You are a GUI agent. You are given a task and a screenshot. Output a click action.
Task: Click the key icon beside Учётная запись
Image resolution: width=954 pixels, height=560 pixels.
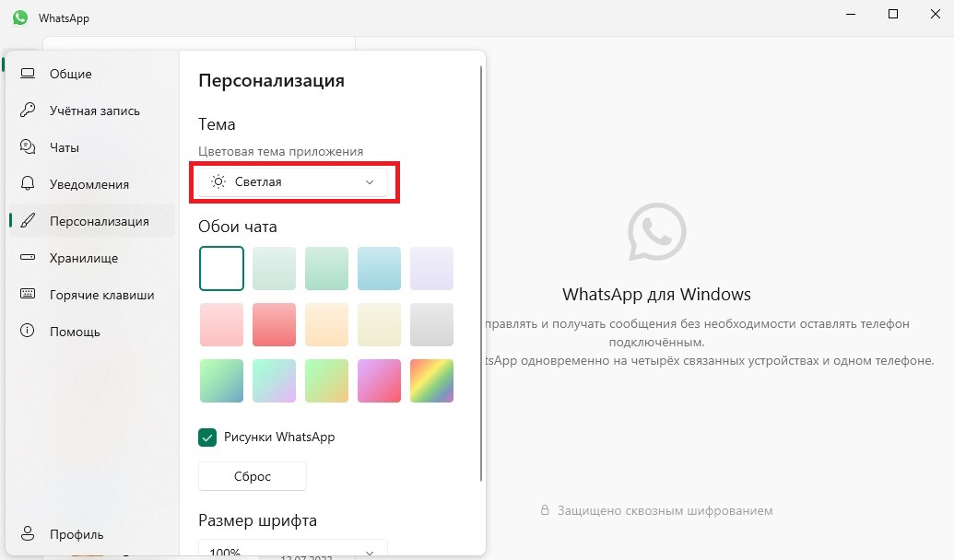(x=28, y=110)
